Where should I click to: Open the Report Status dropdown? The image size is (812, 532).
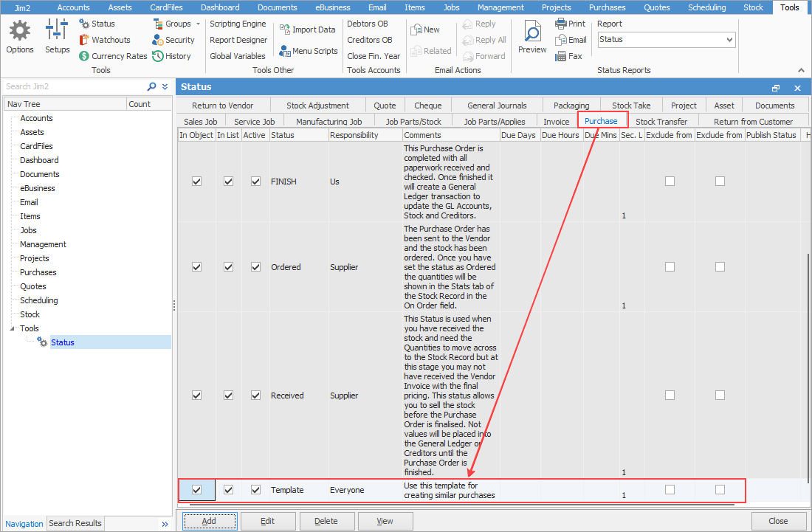pyautogui.click(x=729, y=40)
